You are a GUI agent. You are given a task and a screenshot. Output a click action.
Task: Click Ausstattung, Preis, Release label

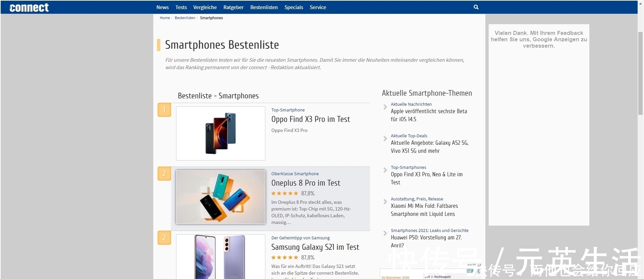pos(417,199)
